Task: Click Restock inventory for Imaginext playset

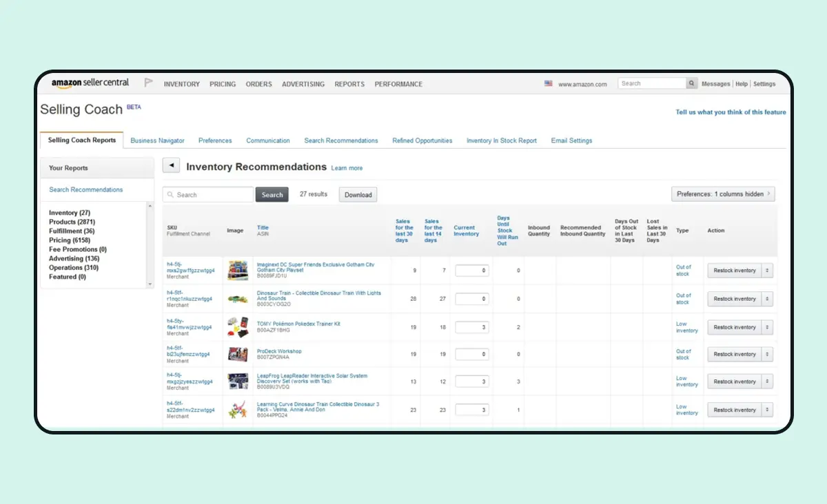Action: click(x=735, y=271)
